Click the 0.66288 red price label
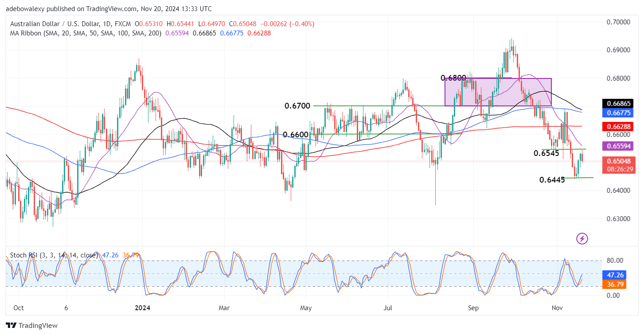This screenshot has height=335, width=644. pyautogui.click(x=617, y=127)
